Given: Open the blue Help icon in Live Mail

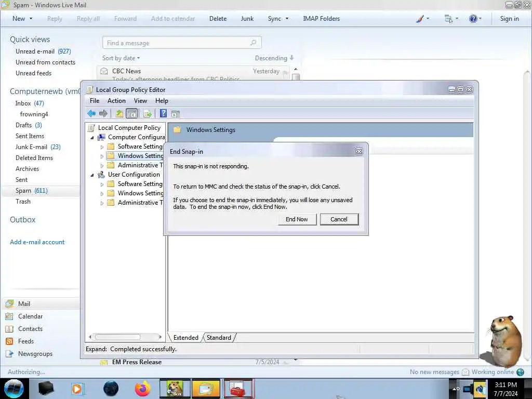Looking at the screenshot, I should (473, 19).
